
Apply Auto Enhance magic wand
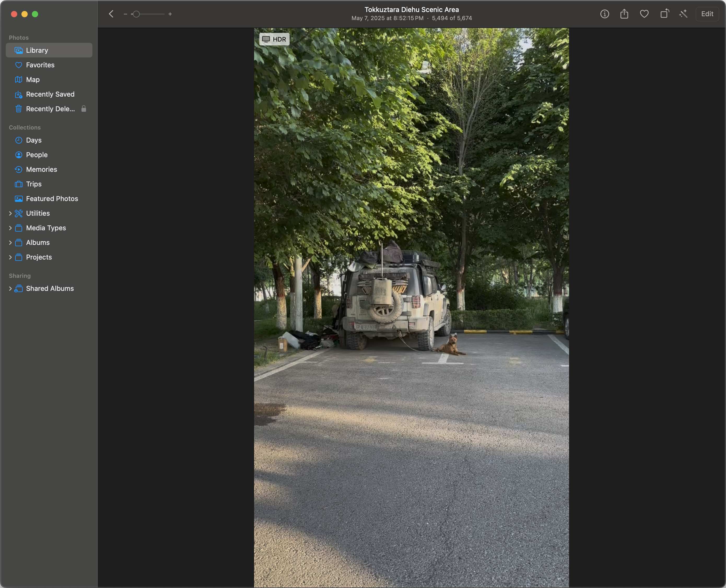pos(683,14)
